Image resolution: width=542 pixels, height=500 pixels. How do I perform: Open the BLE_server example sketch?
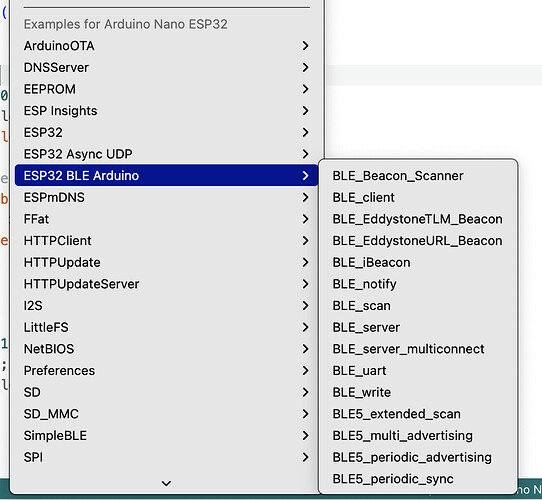[418, 327]
